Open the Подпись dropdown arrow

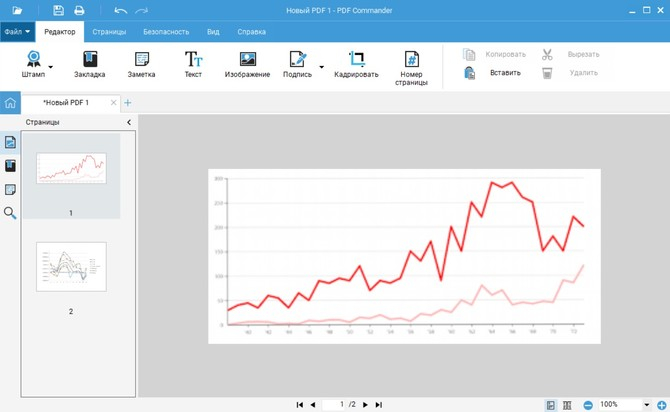pyautogui.click(x=321, y=67)
